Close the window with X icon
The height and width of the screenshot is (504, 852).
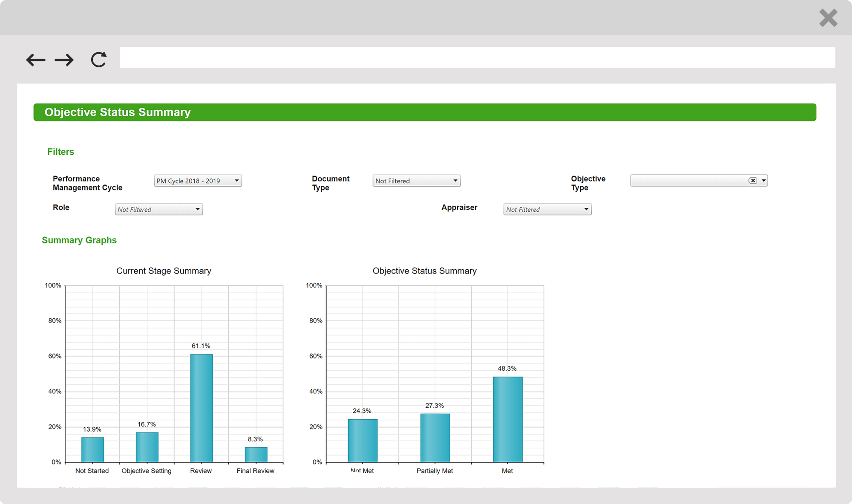click(828, 18)
